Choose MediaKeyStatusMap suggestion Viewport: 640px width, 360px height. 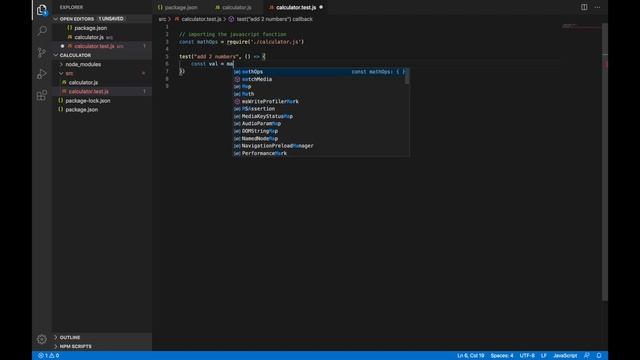coord(318,116)
